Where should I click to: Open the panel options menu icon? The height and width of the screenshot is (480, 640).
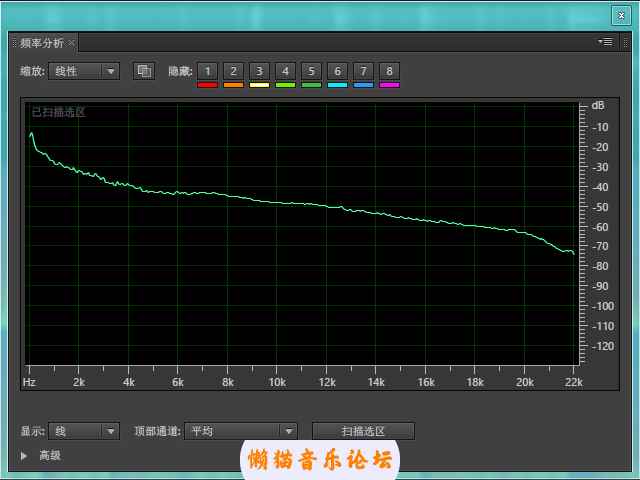click(606, 42)
